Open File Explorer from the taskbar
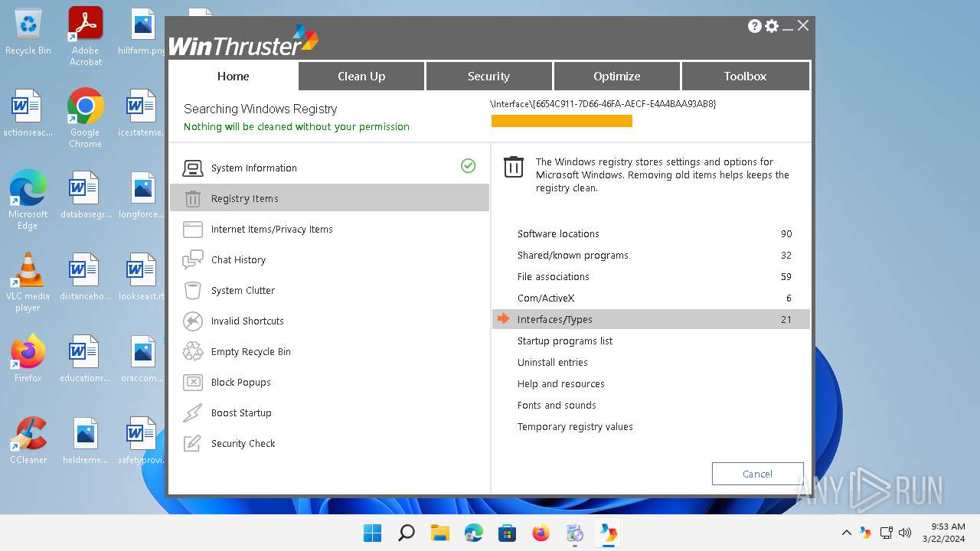980x551 pixels. [x=439, y=533]
